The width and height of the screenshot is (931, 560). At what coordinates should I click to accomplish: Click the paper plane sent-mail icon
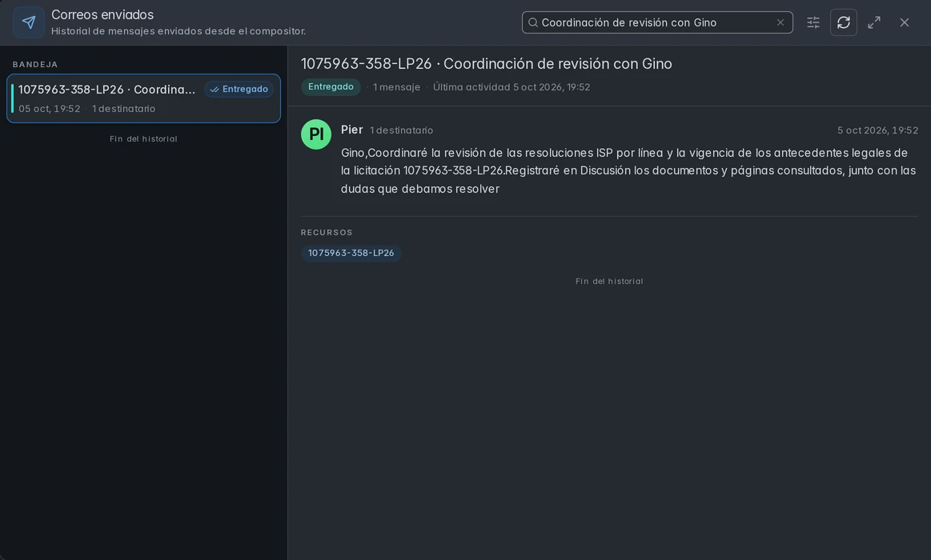pos(29,22)
